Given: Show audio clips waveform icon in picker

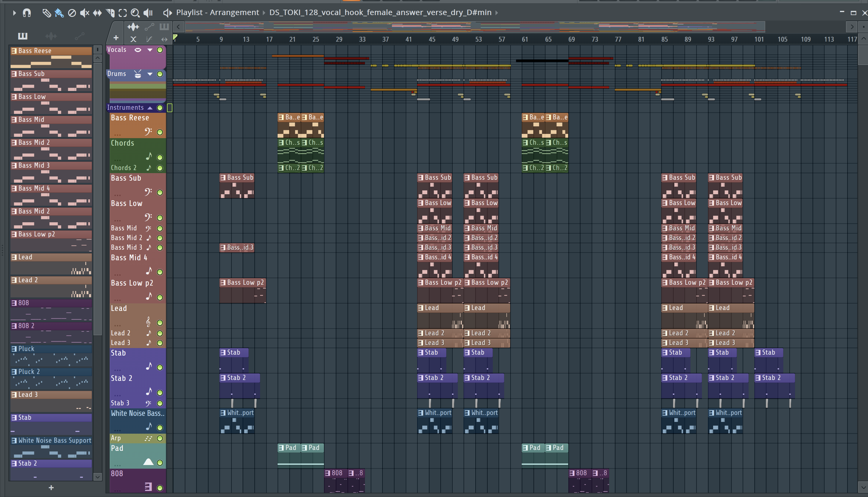Looking at the screenshot, I should point(51,36).
